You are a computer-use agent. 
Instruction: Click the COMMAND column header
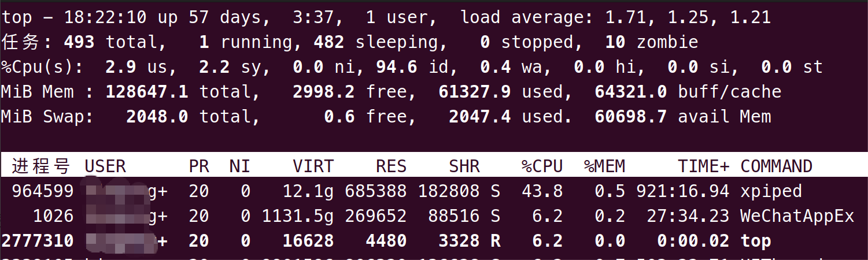pyautogui.click(x=776, y=166)
